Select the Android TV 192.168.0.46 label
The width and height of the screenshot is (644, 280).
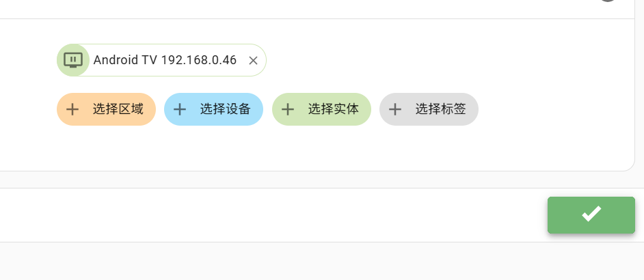point(165,60)
